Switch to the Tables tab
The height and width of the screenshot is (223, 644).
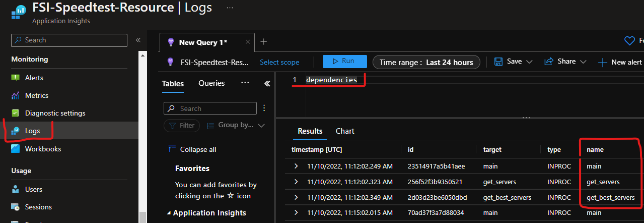(x=173, y=83)
